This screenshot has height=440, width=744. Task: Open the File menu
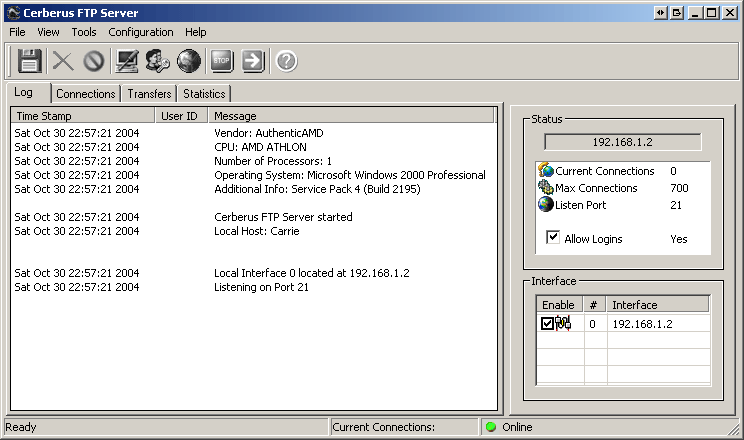tap(17, 32)
